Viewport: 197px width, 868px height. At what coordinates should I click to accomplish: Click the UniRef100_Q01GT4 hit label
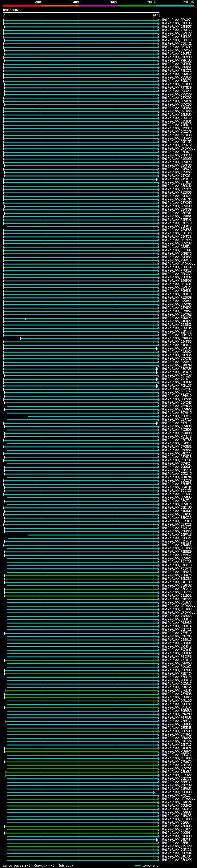pos(177,379)
